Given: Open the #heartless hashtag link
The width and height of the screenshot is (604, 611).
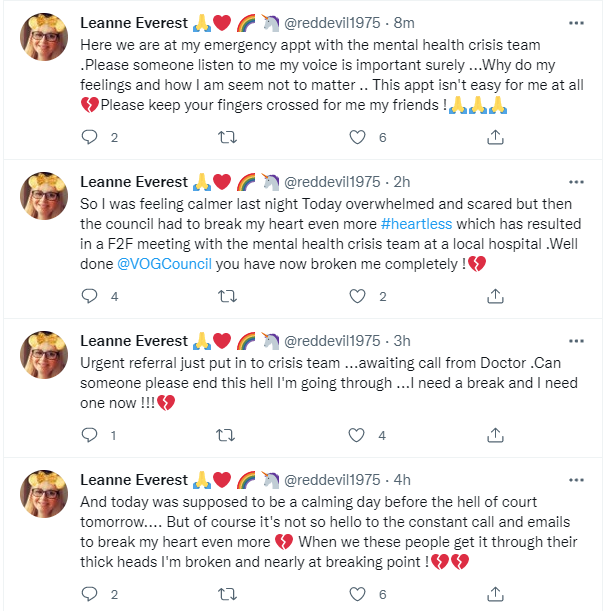Looking at the screenshot, I should click(x=416, y=224).
